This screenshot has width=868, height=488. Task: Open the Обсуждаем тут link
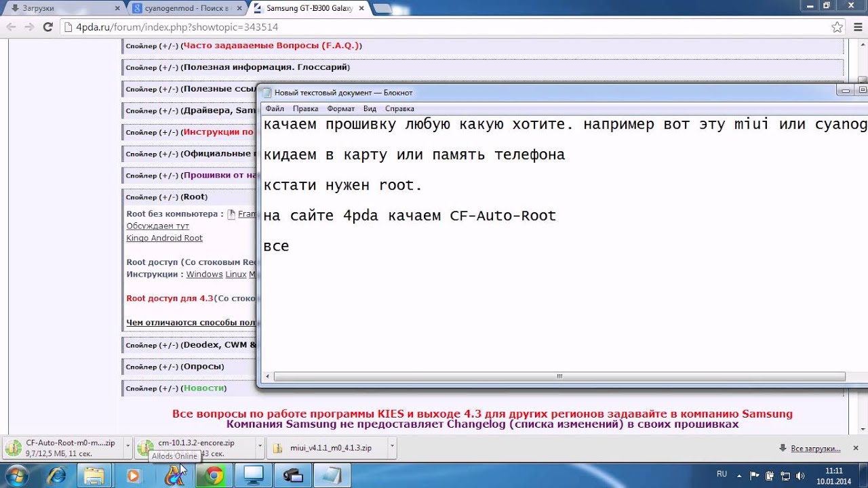157,226
